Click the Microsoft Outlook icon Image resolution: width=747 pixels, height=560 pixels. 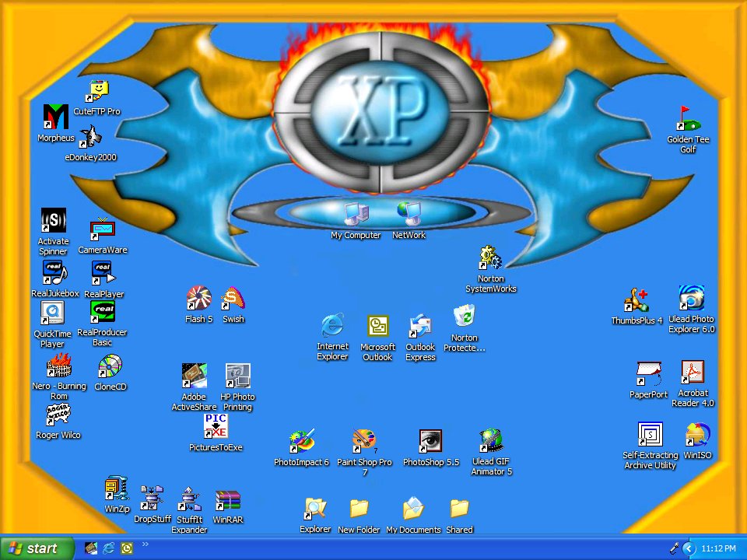(377, 327)
